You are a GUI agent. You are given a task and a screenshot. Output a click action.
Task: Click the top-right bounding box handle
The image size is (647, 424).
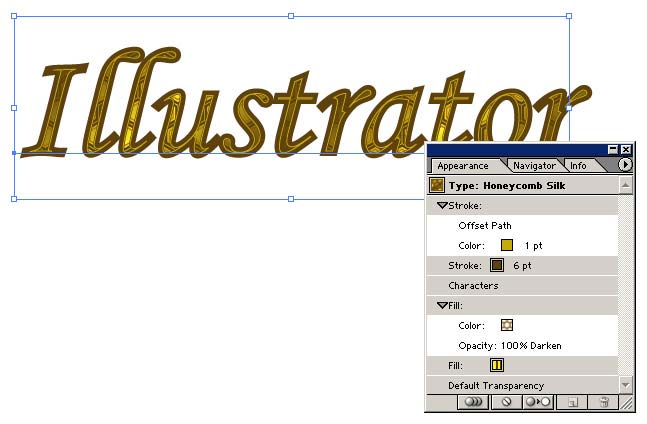click(x=569, y=16)
